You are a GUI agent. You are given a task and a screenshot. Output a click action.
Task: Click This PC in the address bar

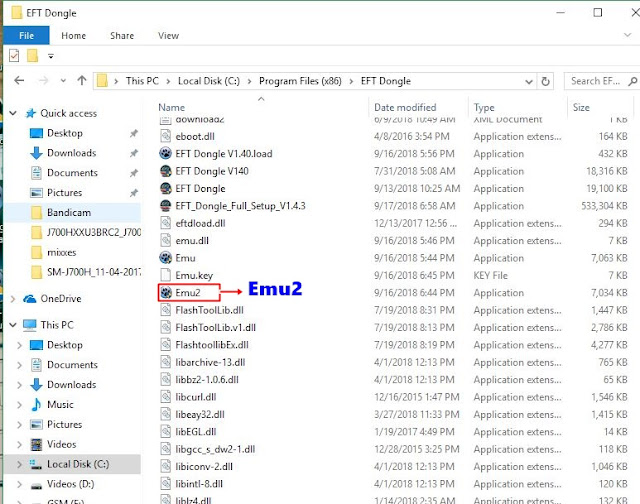point(142,81)
